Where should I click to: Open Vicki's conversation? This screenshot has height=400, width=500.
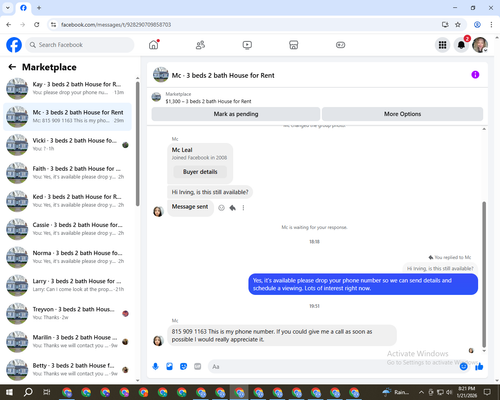pos(67,145)
